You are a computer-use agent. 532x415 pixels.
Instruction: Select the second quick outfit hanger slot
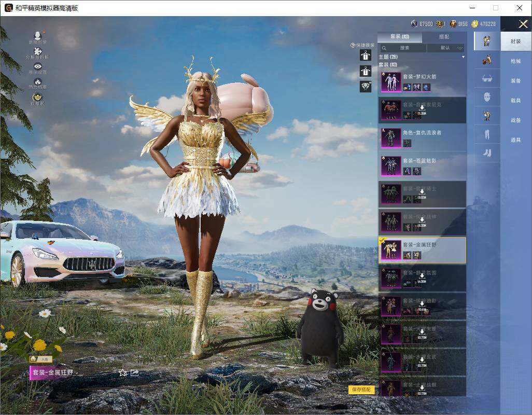366,71
